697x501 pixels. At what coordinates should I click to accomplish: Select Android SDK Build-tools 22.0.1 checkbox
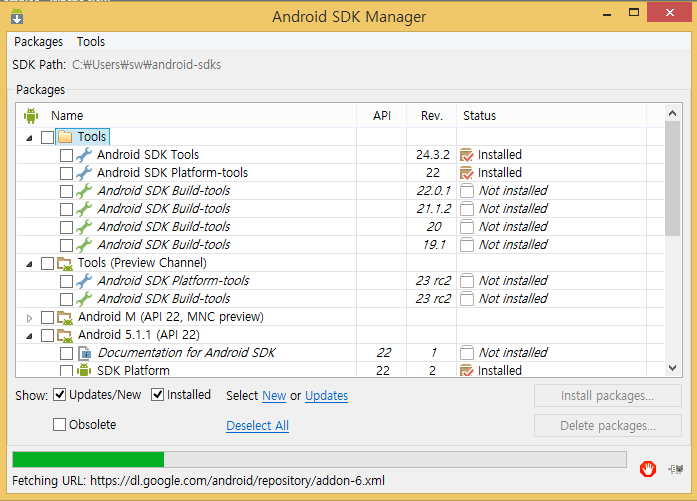click(x=66, y=191)
